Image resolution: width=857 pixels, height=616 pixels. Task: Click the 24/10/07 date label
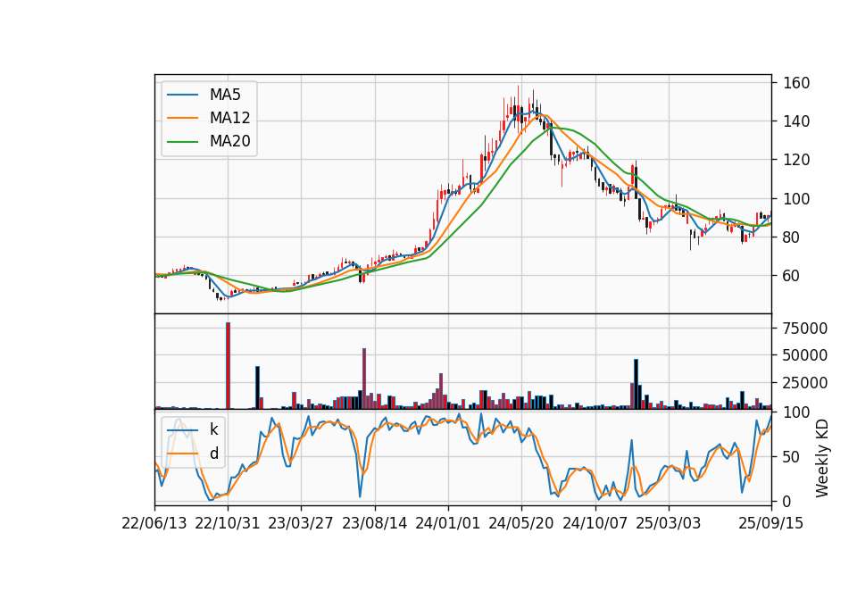click(595, 523)
